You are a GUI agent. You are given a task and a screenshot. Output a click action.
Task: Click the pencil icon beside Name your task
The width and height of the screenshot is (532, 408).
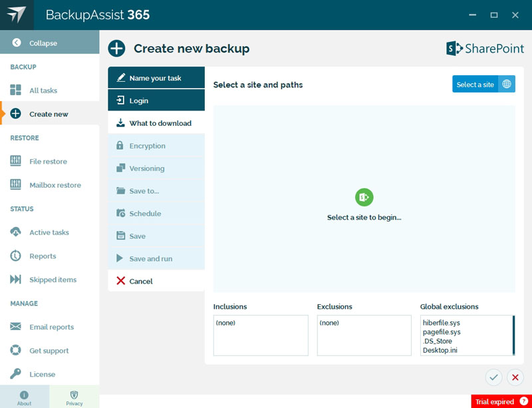(x=121, y=77)
